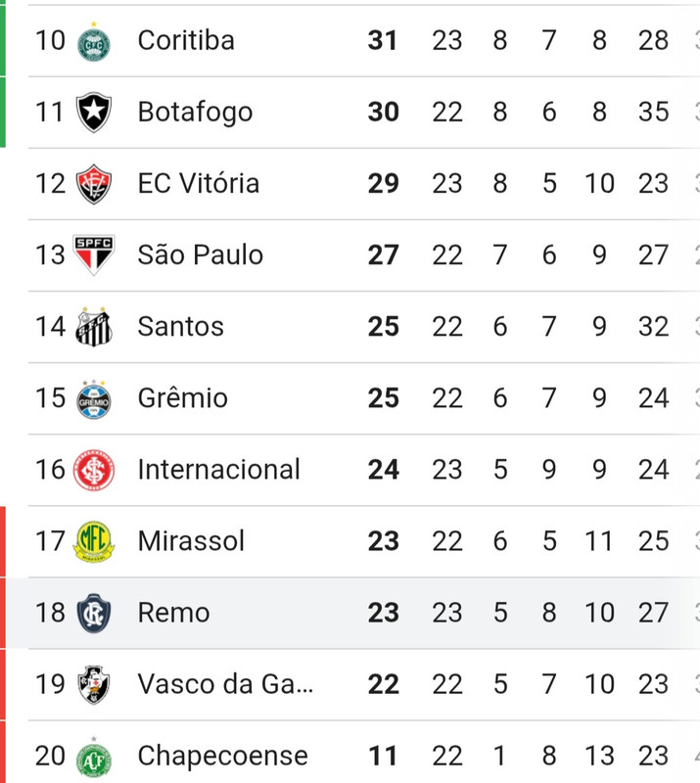The image size is (700, 783).
Task: Open the Santos striped crest icon
Action: coord(94,327)
